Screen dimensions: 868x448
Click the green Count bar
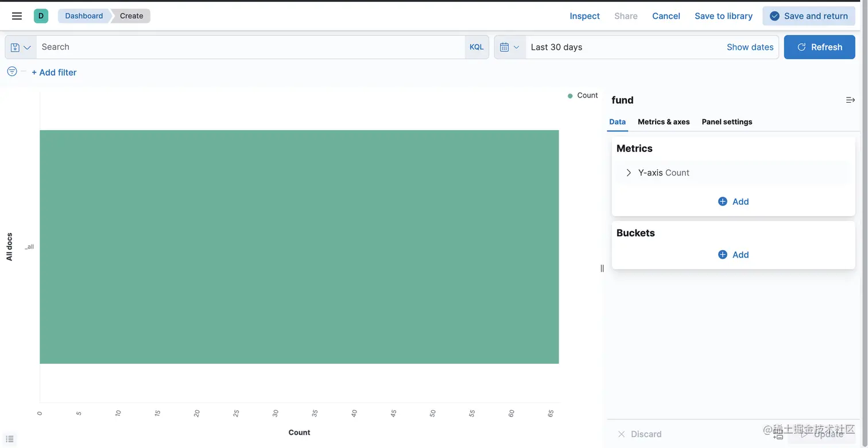(x=299, y=247)
